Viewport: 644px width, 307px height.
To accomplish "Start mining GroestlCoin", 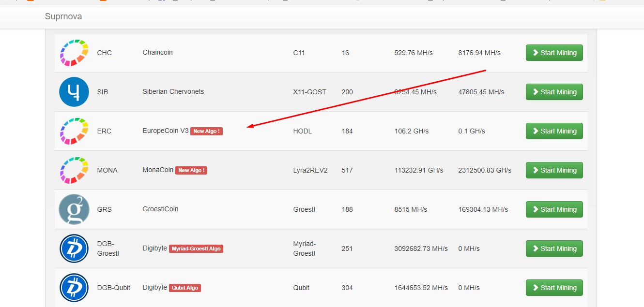I will pos(554,209).
